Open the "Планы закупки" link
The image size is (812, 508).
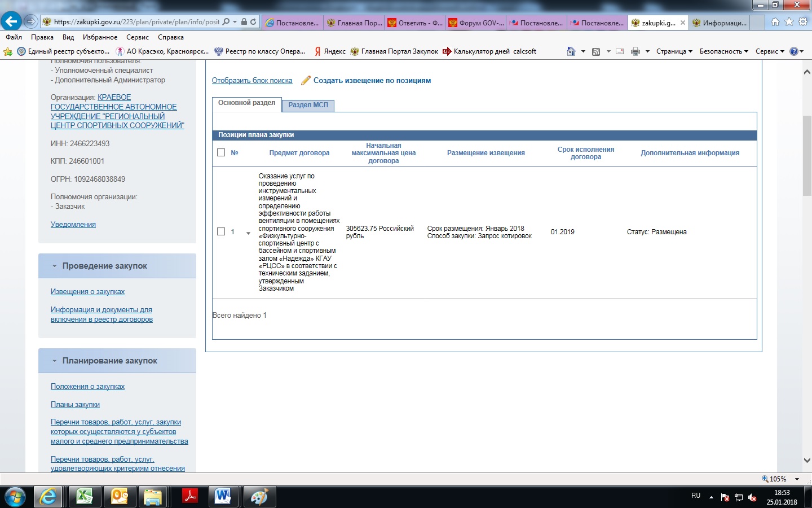click(75, 404)
